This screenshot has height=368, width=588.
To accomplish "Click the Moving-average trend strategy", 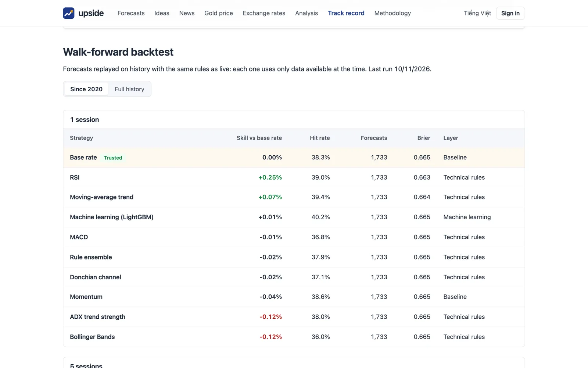I will click(x=102, y=197).
